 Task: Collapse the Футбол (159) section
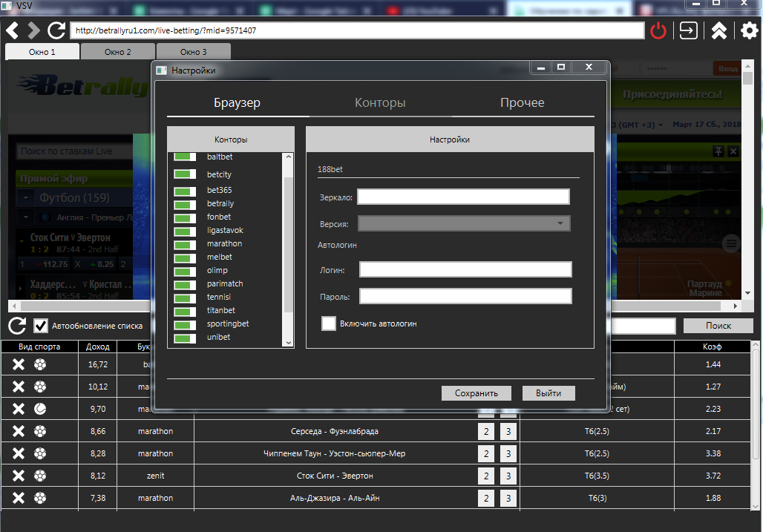[x=26, y=198]
